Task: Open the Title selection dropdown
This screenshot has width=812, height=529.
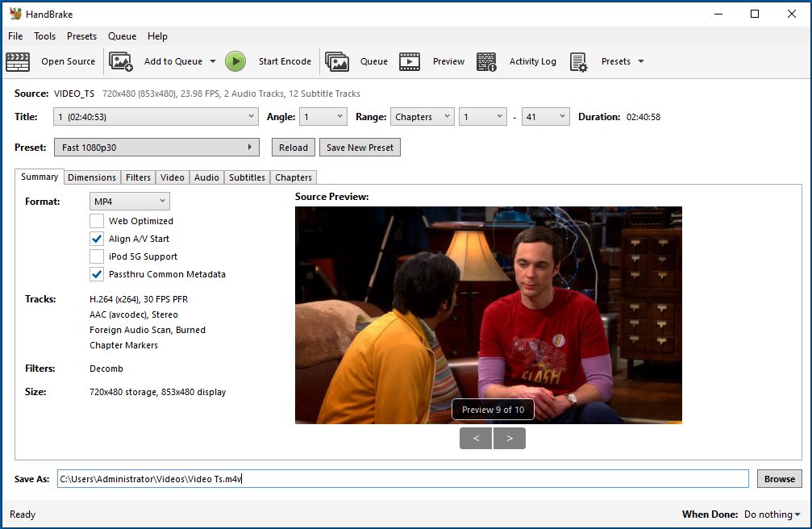Action: 156,117
